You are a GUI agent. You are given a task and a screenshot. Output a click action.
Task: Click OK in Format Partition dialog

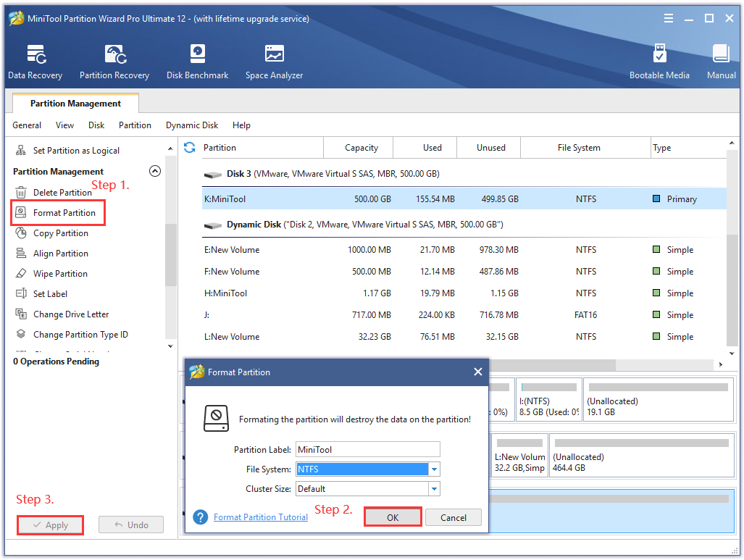(393, 517)
